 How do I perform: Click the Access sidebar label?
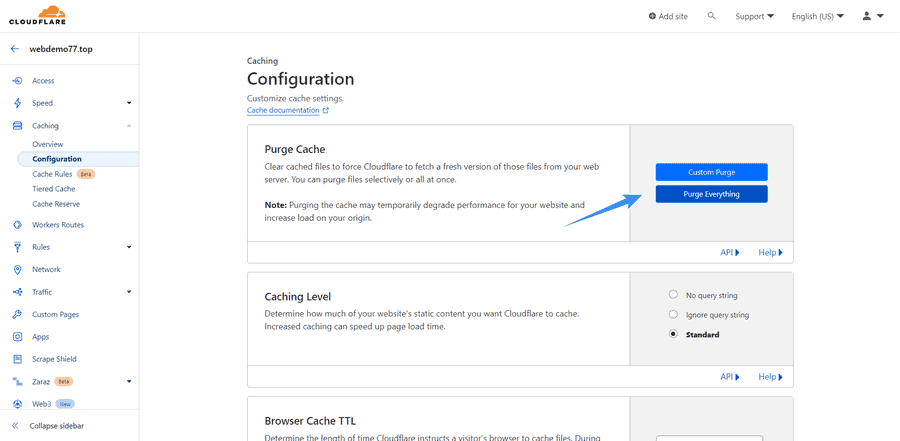coord(43,81)
